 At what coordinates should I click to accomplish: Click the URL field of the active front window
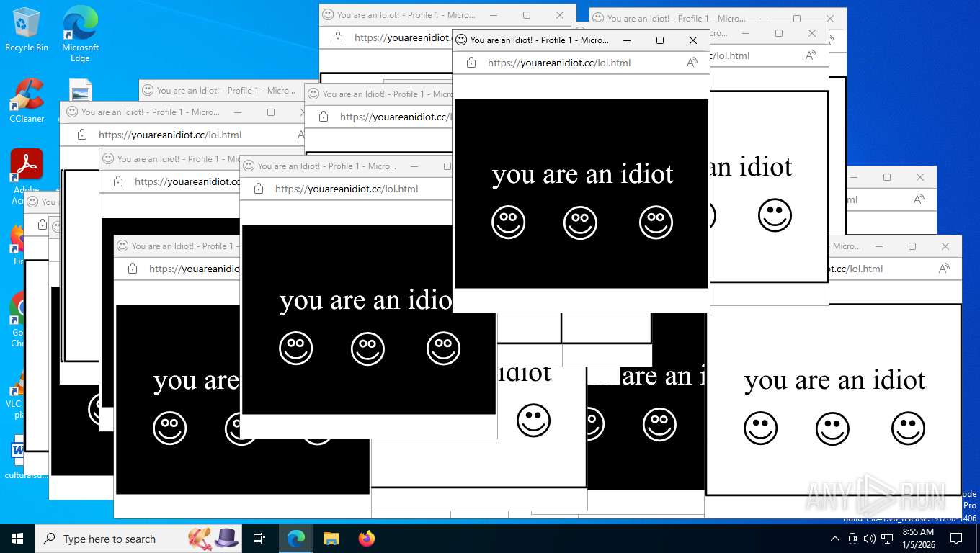pos(559,63)
